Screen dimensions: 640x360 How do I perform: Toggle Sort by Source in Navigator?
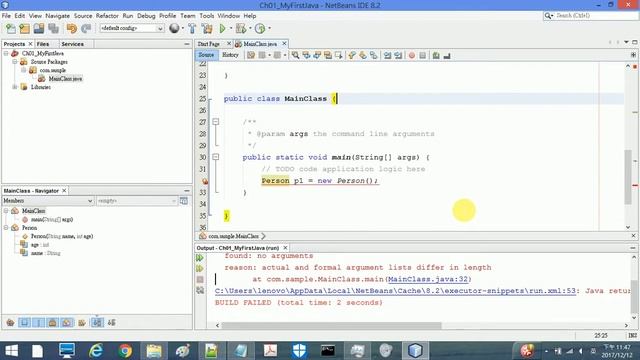[111, 323]
